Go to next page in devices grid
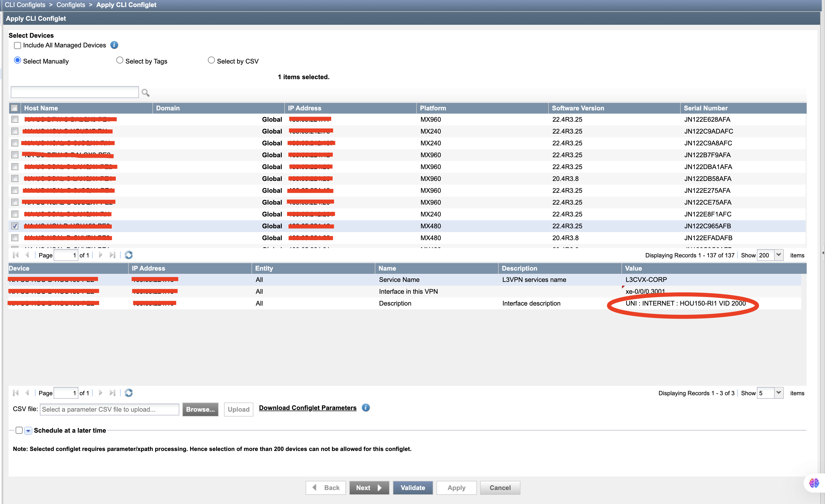 [x=100, y=255]
